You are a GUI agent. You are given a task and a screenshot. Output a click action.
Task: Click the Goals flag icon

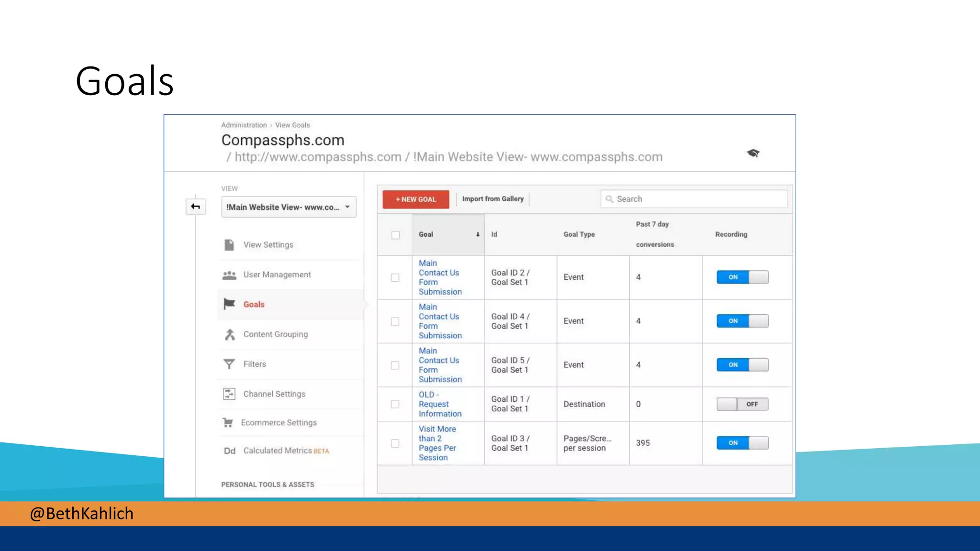(229, 304)
